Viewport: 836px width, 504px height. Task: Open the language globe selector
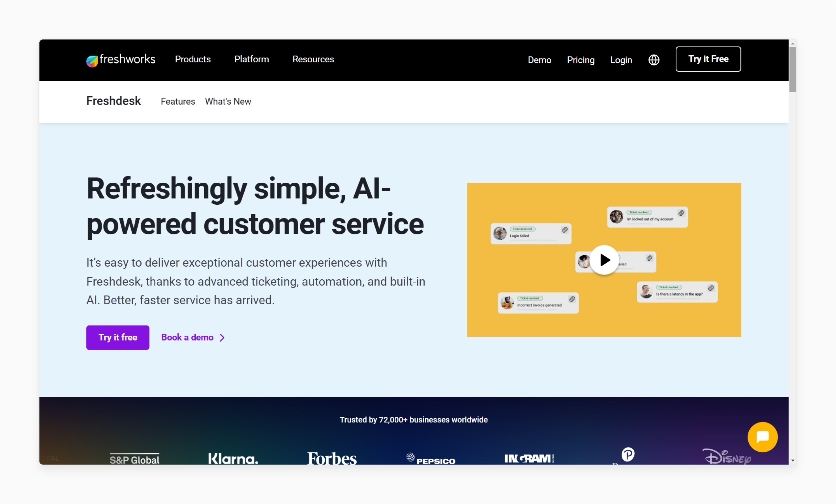click(x=654, y=60)
